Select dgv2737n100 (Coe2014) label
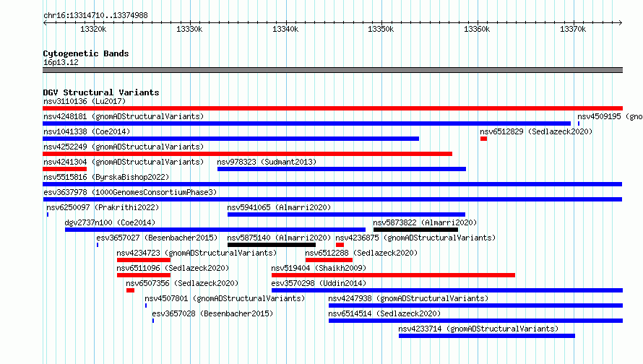The width and height of the screenshot is (643, 364). click(x=110, y=222)
